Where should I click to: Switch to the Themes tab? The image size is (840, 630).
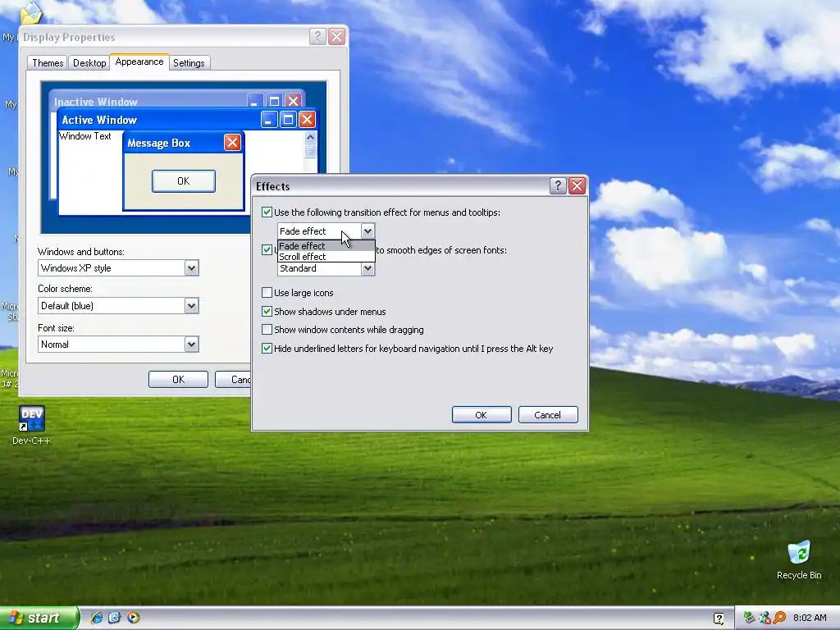tap(48, 63)
